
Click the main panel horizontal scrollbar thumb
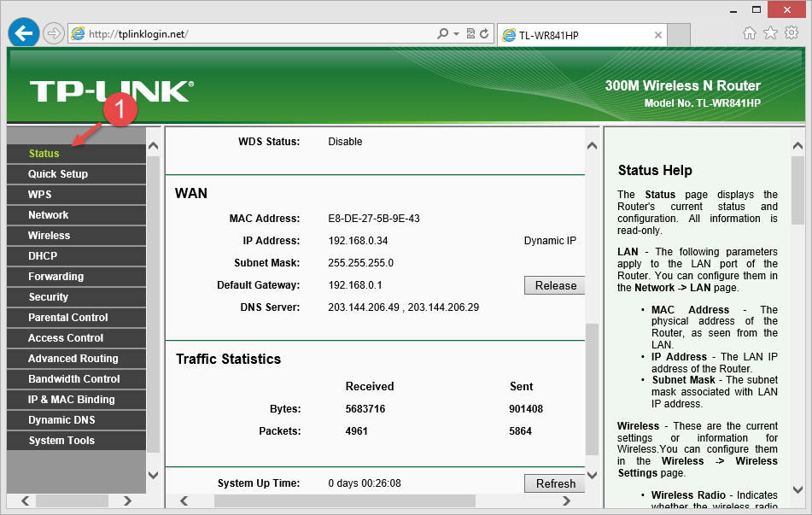tap(344, 501)
